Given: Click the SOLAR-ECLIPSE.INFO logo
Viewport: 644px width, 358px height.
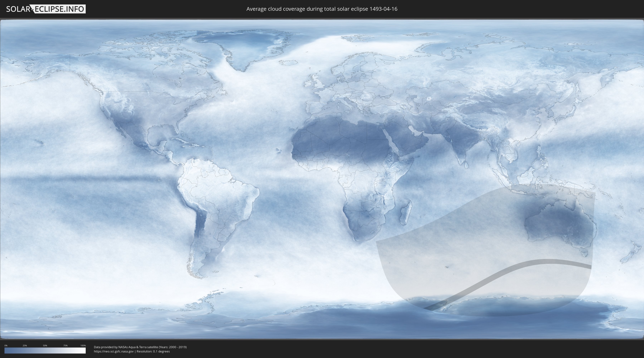Looking at the screenshot, I should 46,9.
